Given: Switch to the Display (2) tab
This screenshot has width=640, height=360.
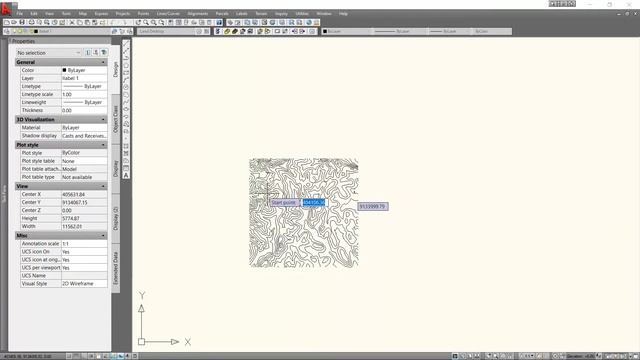Looking at the screenshot, I should click(x=116, y=218).
